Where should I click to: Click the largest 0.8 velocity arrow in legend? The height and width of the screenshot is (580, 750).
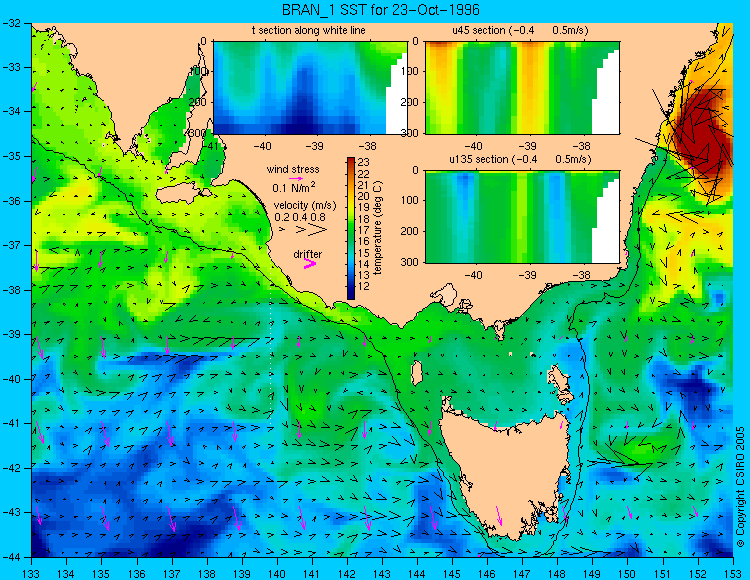click(x=318, y=230)
